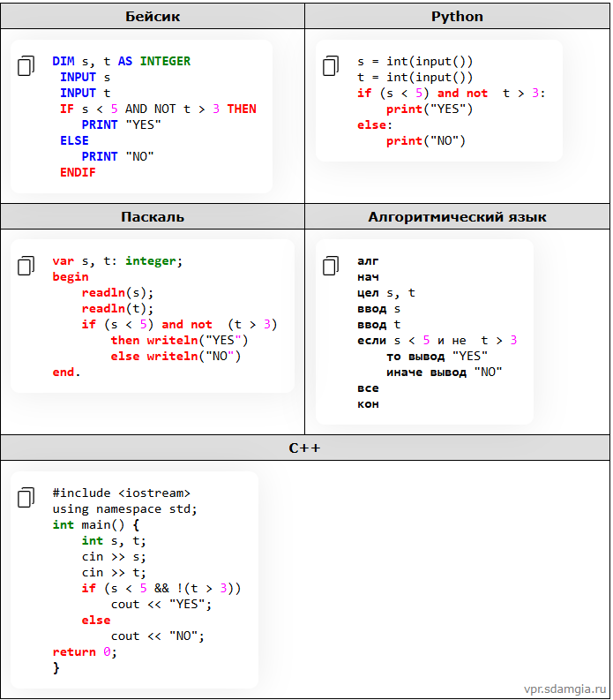Screen dimensions: 613x700
Task: Click the "s = int(input())" Python line
Action: (x=415, y=61)
